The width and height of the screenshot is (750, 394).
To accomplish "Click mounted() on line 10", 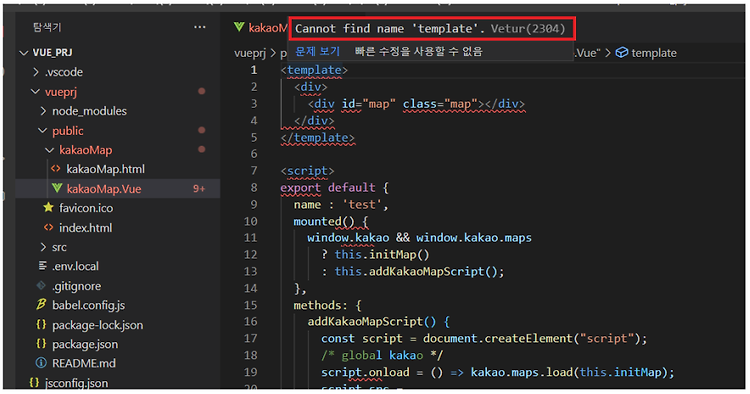I will (x=324, y=221).
